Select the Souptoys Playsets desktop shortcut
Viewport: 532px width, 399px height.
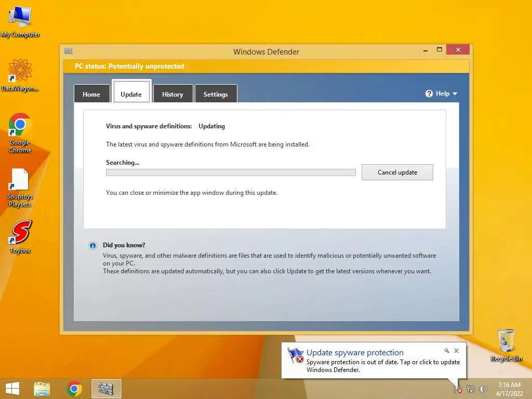point(20,187)
